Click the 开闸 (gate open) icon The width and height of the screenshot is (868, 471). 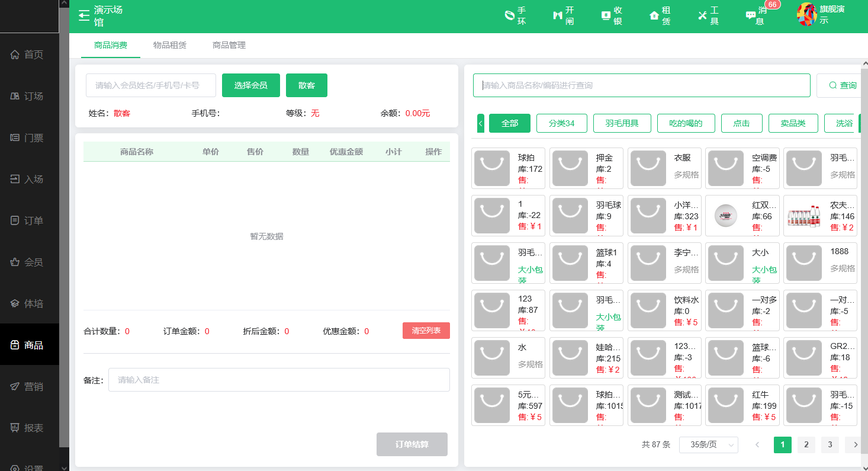563,16
